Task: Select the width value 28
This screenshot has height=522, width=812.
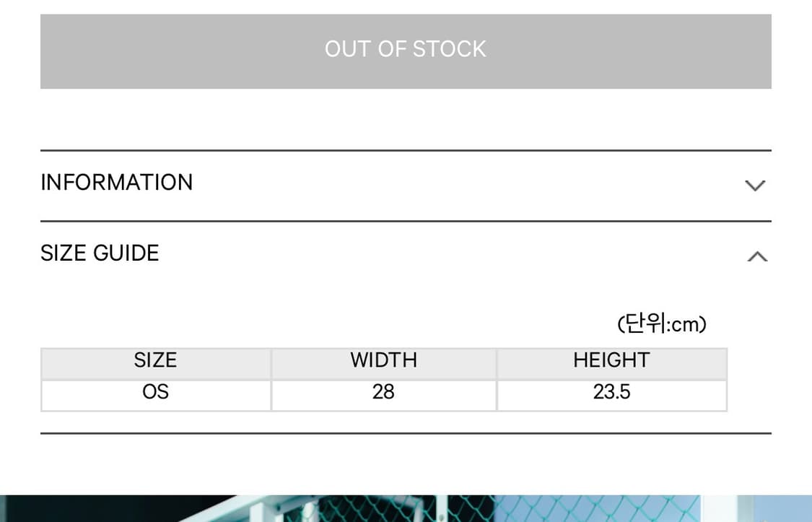Action: 383,392
